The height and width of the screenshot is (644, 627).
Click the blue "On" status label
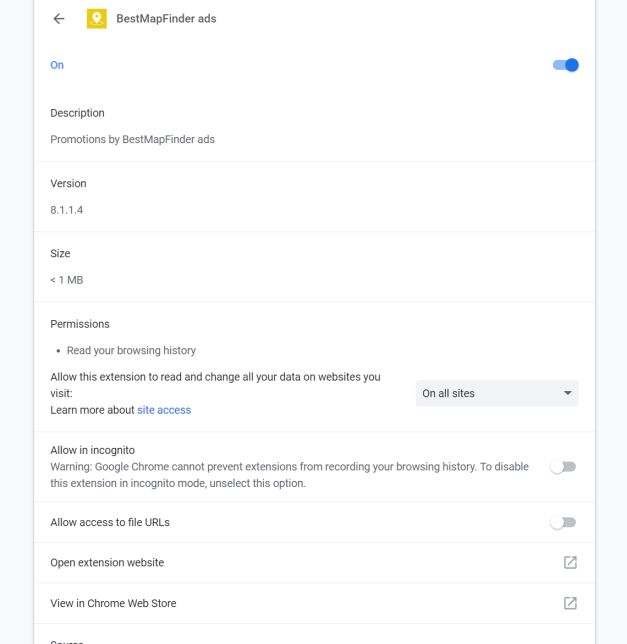click(57, 66)
